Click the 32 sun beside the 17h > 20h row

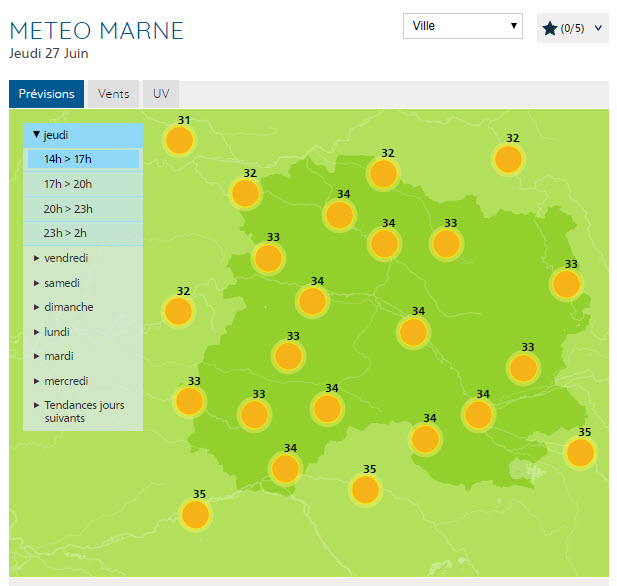pyautogui.click(x=246, y=193)
